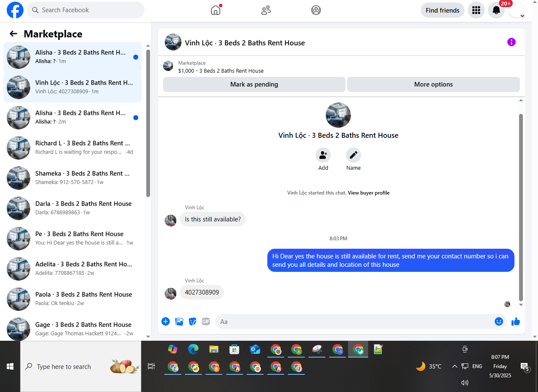Click the Mark as pending button

pyautogui.click(x=254, y=84)
